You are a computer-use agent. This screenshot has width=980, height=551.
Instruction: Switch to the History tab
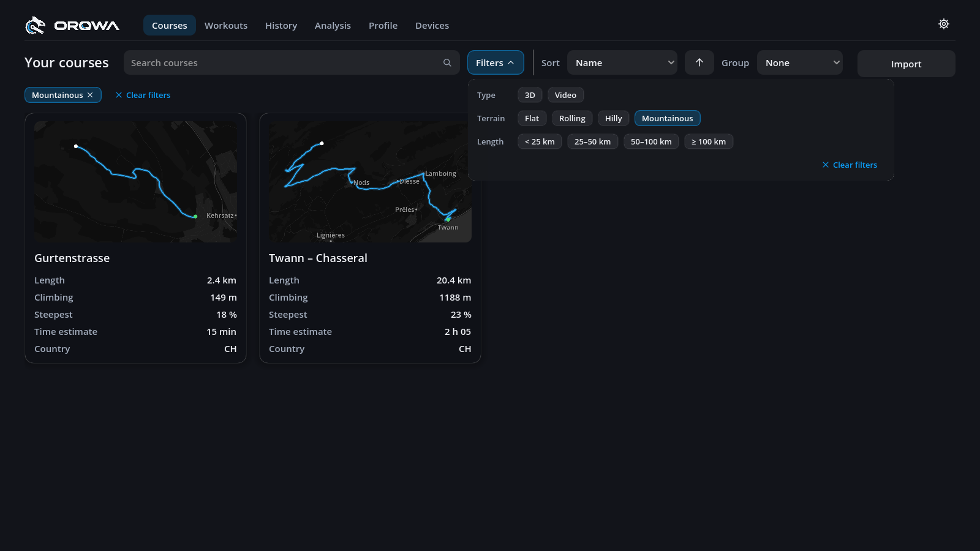coord(281,25)
